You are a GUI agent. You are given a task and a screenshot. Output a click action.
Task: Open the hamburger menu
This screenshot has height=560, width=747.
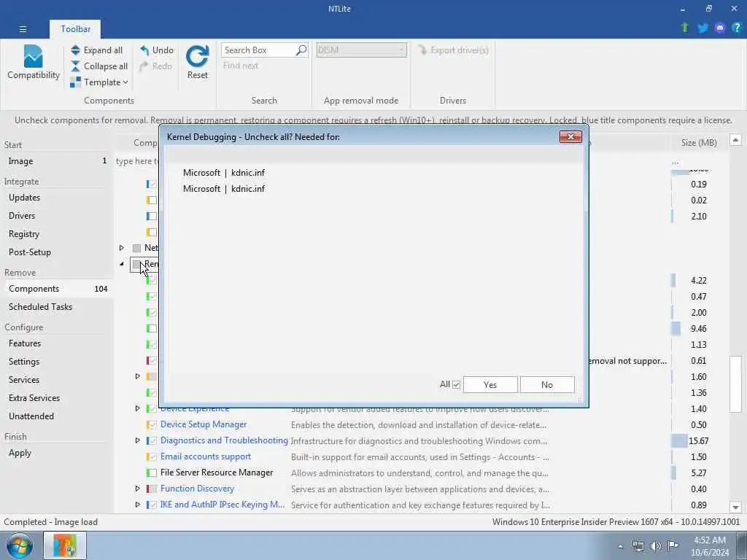pyautogui.click(x=23, y=29)
